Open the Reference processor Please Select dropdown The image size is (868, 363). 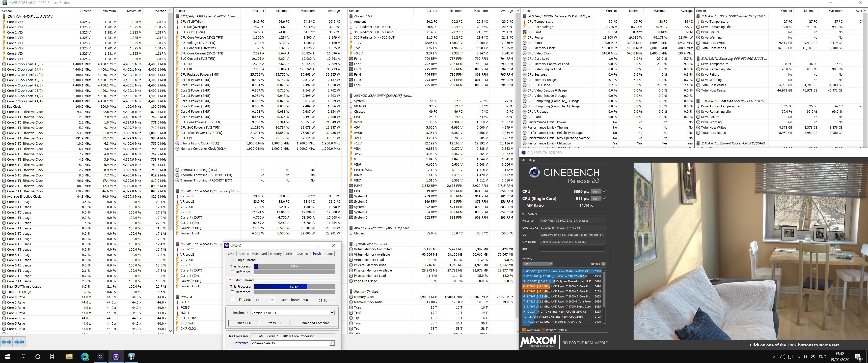pyautogui.click(x=332, y=343)
